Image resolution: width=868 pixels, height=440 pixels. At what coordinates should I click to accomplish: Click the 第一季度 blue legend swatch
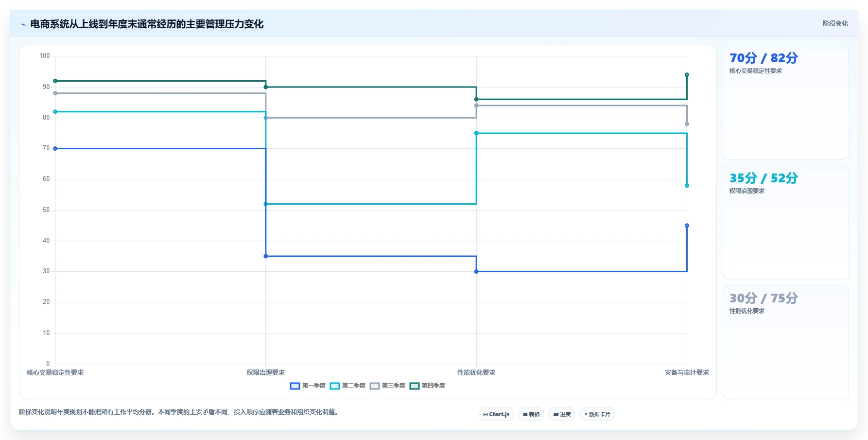pos(295,386)
